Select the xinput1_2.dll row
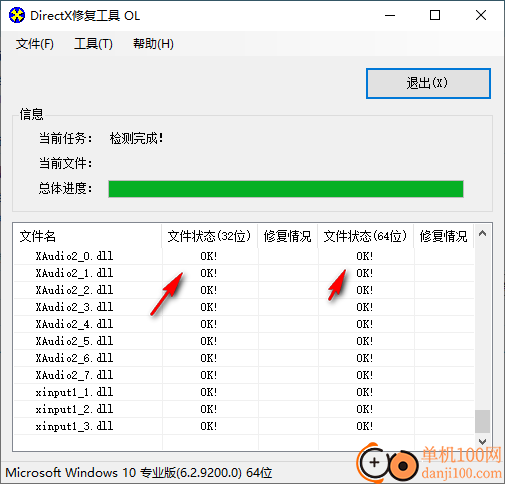 click(244, 409)
